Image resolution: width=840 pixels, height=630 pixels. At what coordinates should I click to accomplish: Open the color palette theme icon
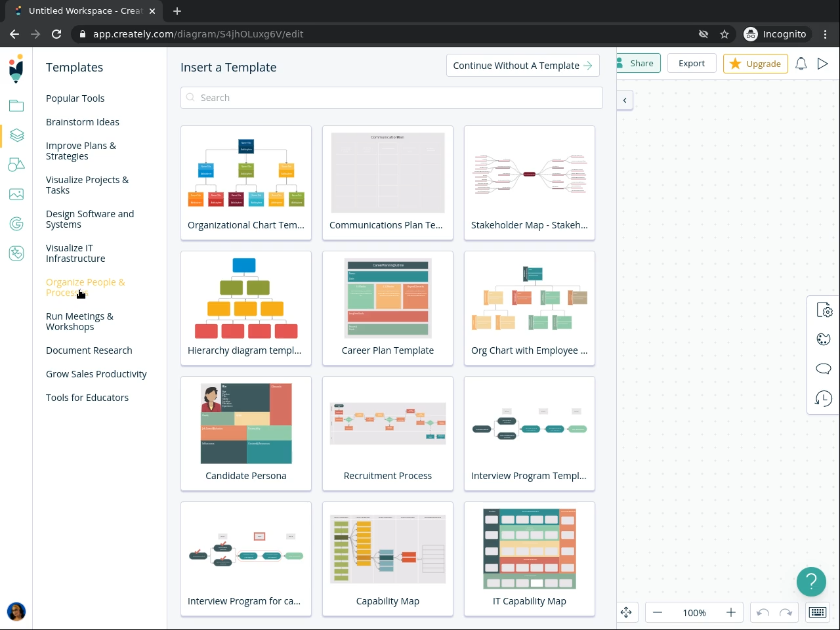tap(824, 339)
